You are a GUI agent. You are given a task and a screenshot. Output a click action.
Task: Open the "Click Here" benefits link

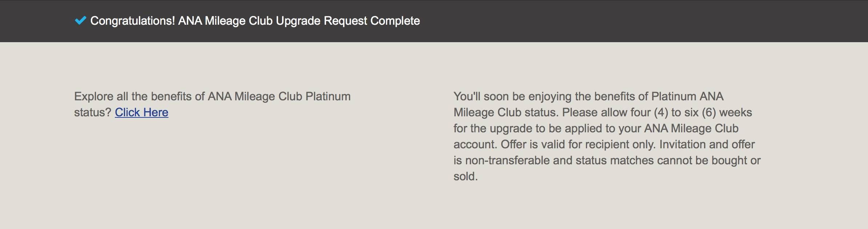click(x=141, y=112)
